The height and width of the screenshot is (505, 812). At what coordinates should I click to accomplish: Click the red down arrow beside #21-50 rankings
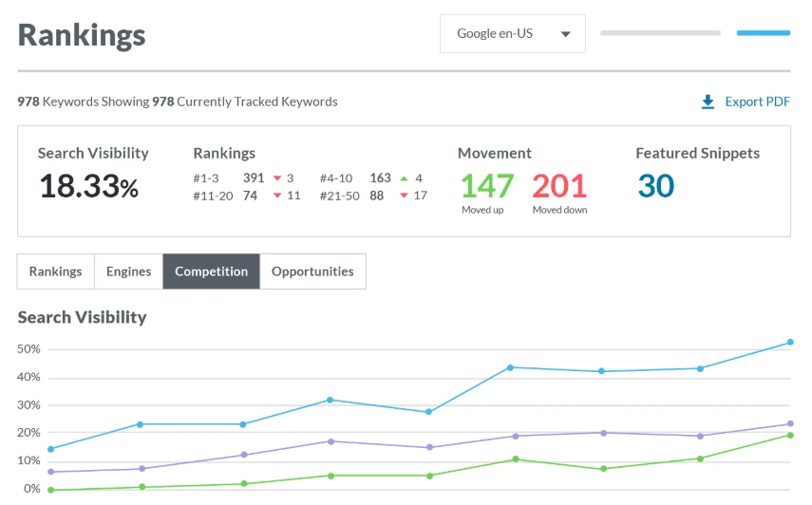pyautogui.click(x=405, y=196)
